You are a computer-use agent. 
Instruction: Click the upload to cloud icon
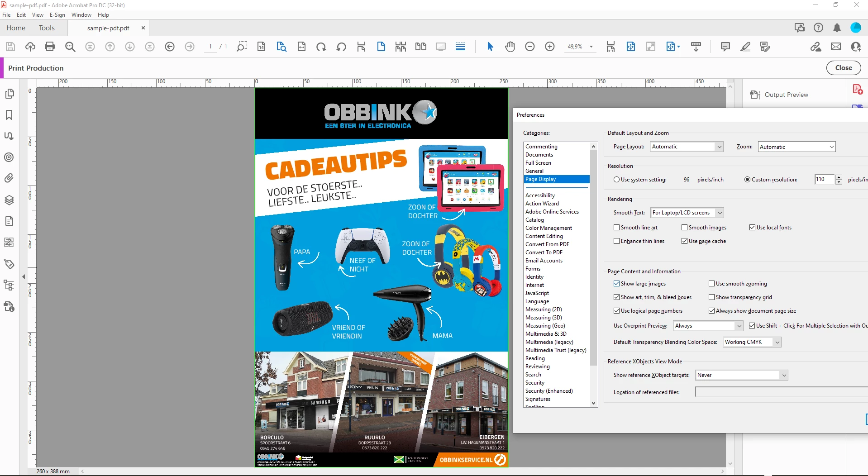pyautogui.click(x=30, y=47)
